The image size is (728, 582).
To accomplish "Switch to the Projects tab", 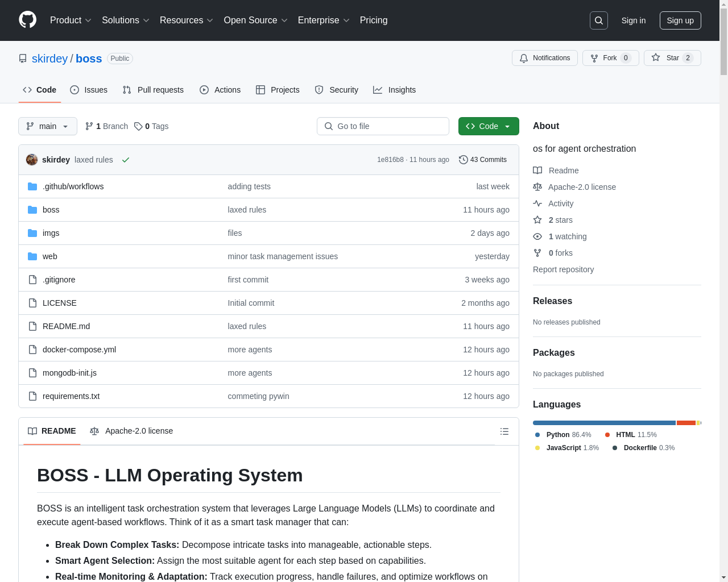I will pyautogui.click(x=278, y=90).
